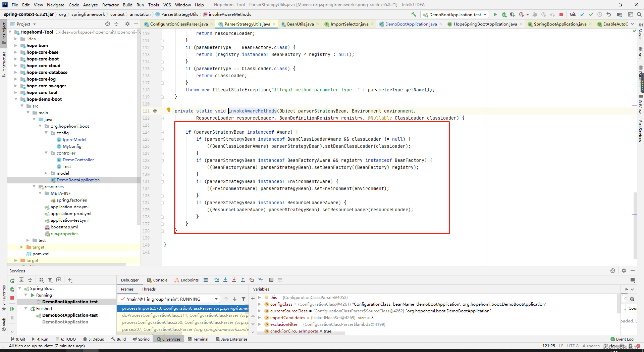Collapse the controller package folder
This screenshot has width=644, height=352.
tap(46, 153)
